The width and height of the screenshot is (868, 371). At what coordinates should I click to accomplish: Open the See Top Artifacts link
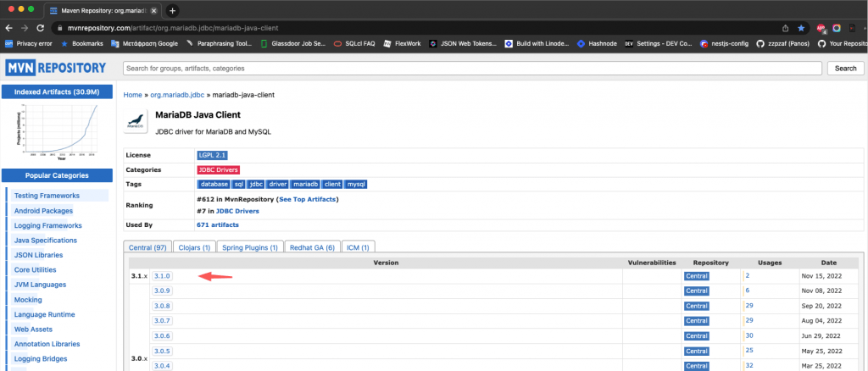pos(307,199)
